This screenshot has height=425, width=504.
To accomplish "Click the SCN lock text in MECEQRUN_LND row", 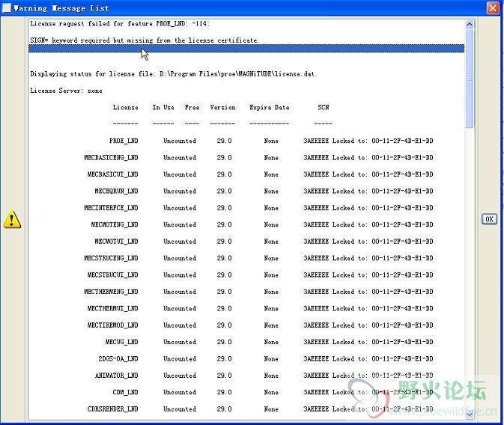I will tap(368, 191).
